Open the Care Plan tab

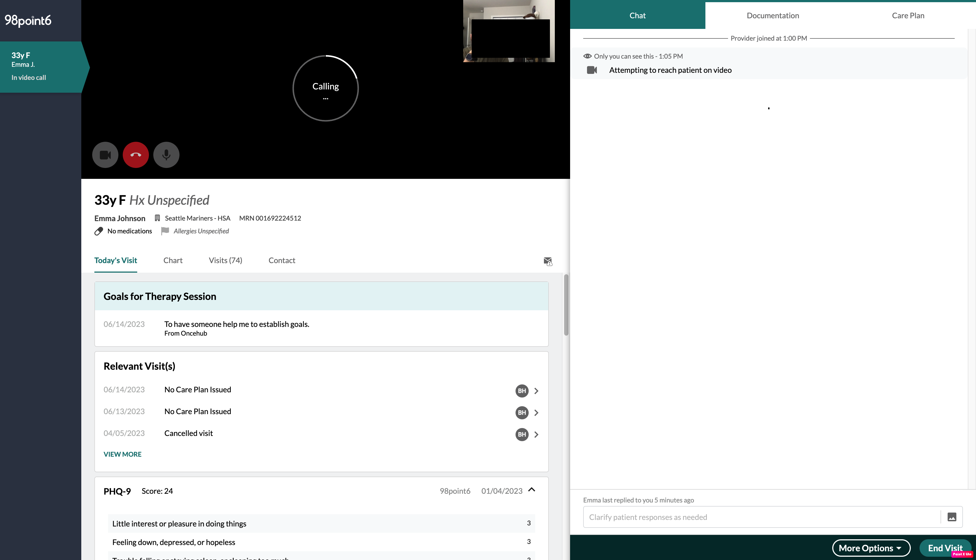(x=908, y=15)
